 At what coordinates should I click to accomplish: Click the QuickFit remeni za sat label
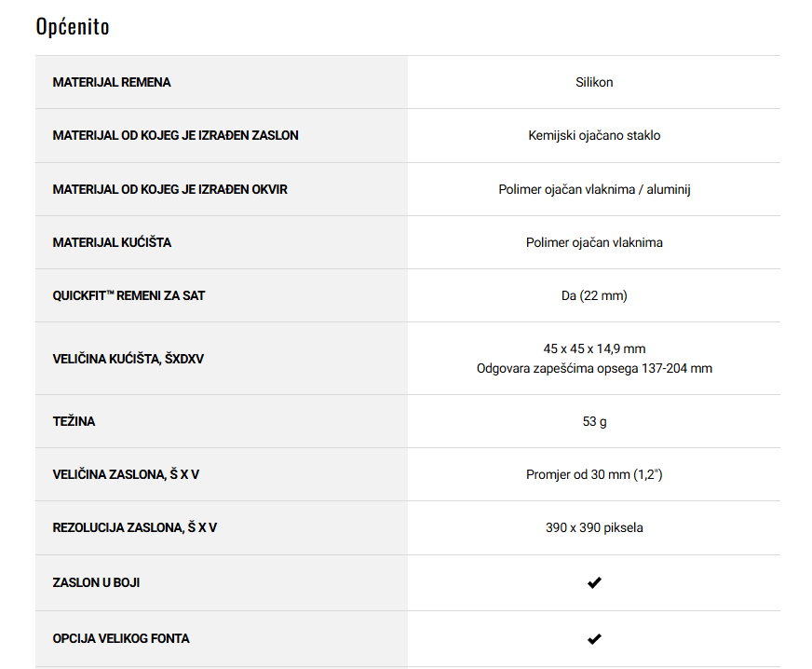point(129,296)
